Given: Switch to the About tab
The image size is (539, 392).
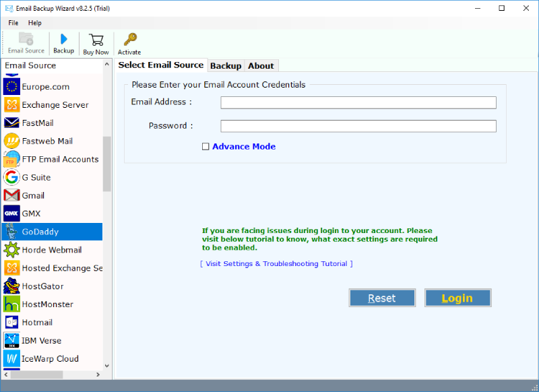Looking at the screenshot, I should click(x=261, y=66).
